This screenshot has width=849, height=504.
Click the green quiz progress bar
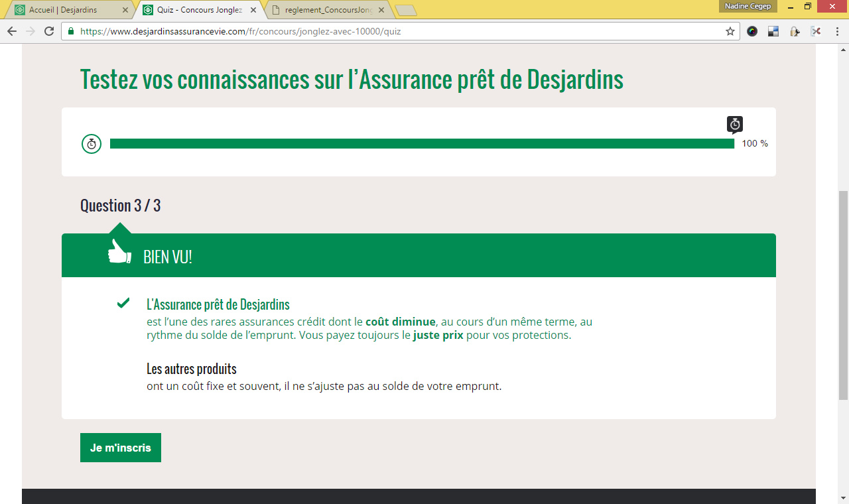pyautogui.click(x=422, y=143)
